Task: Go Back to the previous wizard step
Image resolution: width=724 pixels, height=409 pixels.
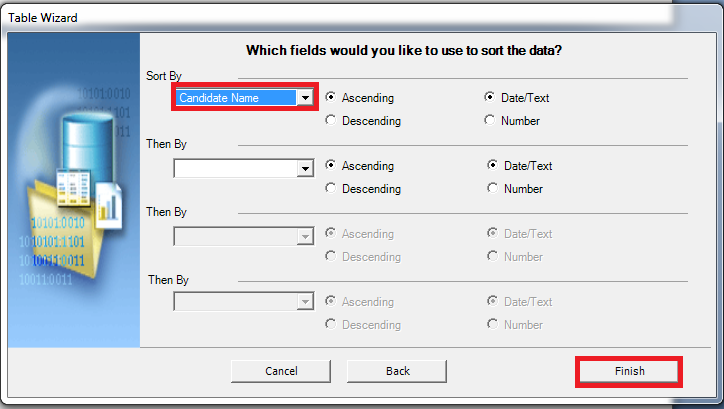Action: coord(397,371)
